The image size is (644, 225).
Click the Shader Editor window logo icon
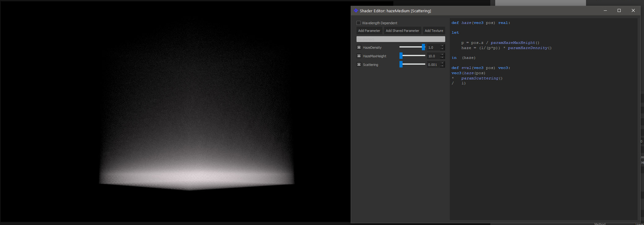pyautogui.click(x=356, y=11)
